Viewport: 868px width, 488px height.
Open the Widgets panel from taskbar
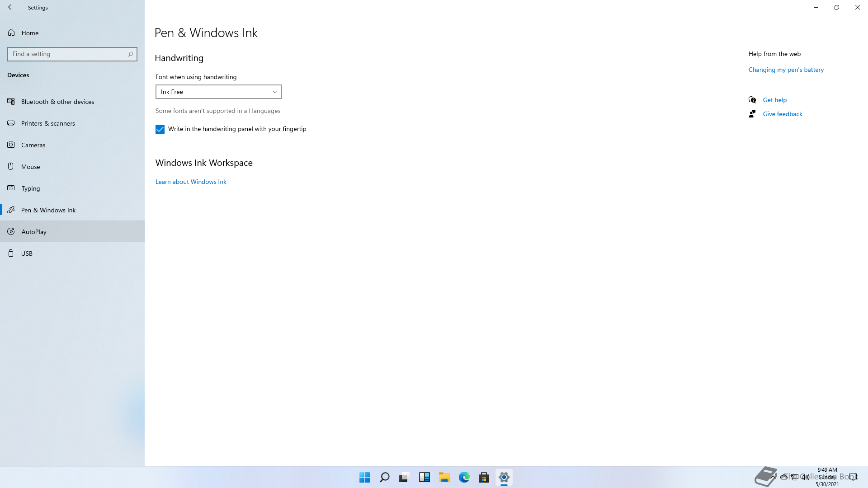point(424,477)
